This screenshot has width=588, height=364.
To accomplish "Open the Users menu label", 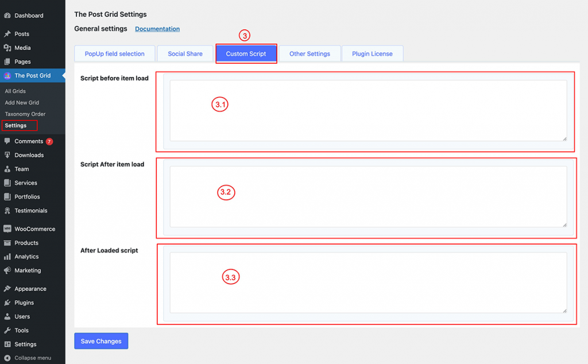I will [22, 316].
